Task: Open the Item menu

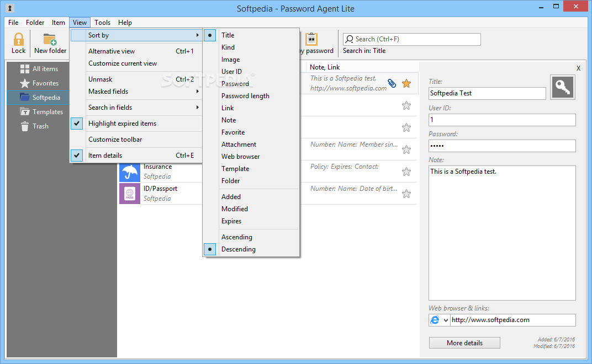Action: (x=59, y=23)
